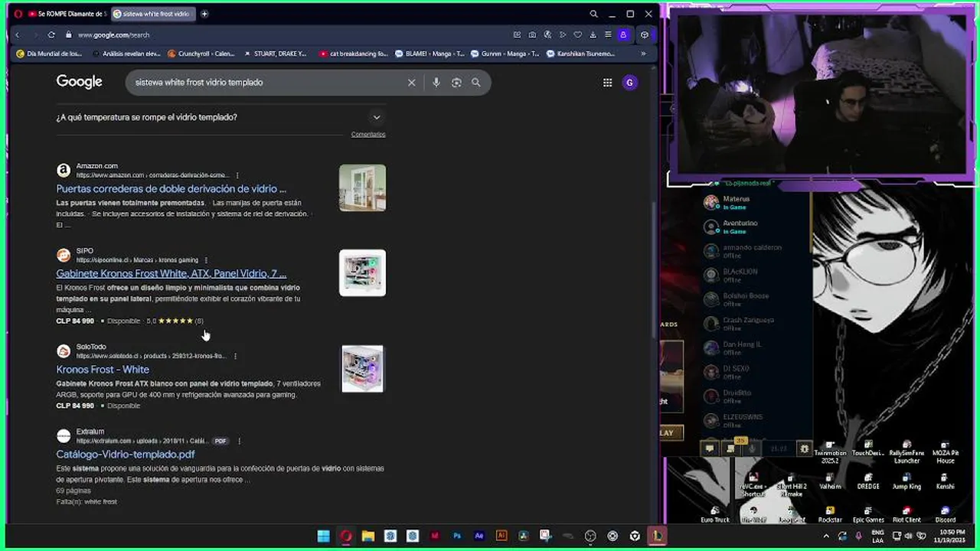This screenshot has height=551, width=980.
Task: Open the downloads icon in Opera toolbar
Action: 593,34
